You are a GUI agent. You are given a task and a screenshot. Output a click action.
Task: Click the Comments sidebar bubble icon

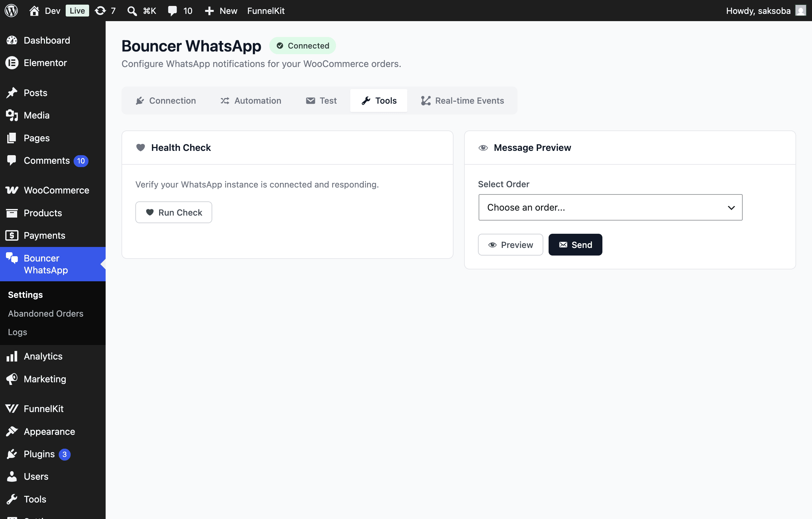coord(12,160)
